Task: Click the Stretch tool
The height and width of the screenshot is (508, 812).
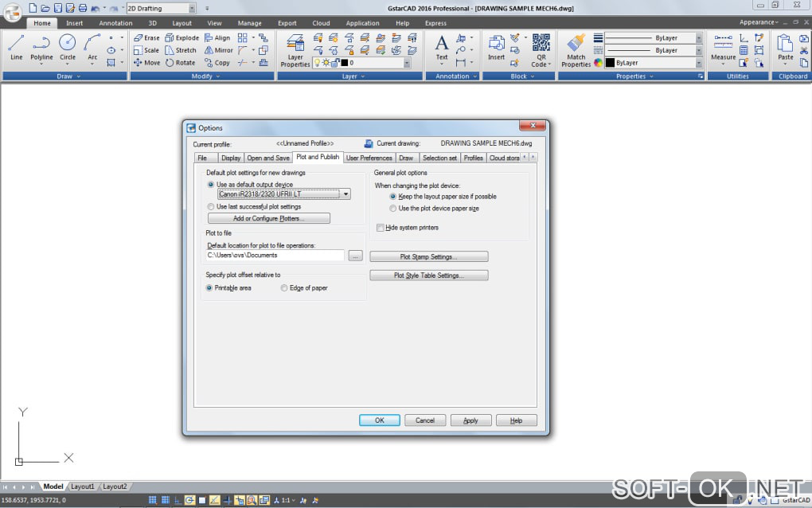Action: (x=181, y=50)
